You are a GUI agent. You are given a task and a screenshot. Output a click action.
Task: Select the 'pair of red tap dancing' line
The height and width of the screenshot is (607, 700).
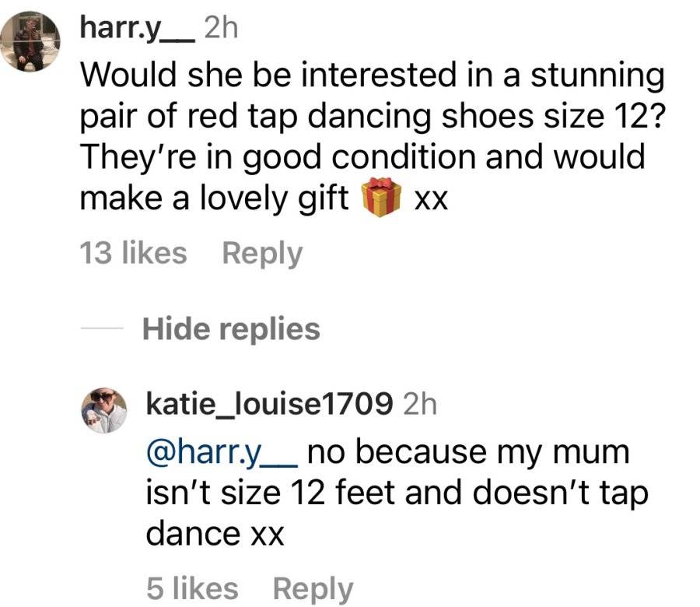tap(373, 117)
